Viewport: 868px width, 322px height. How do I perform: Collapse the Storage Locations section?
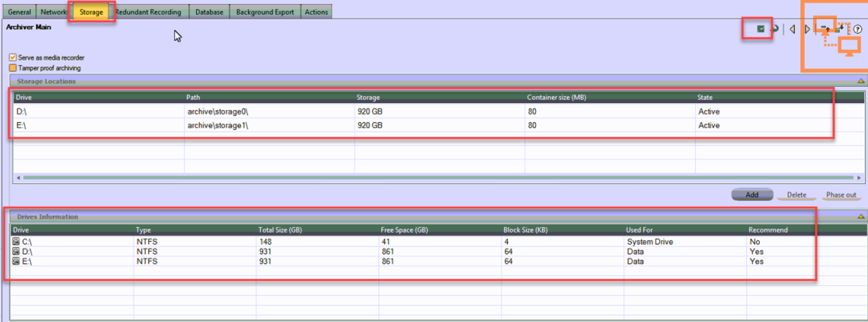click(861, 81)
